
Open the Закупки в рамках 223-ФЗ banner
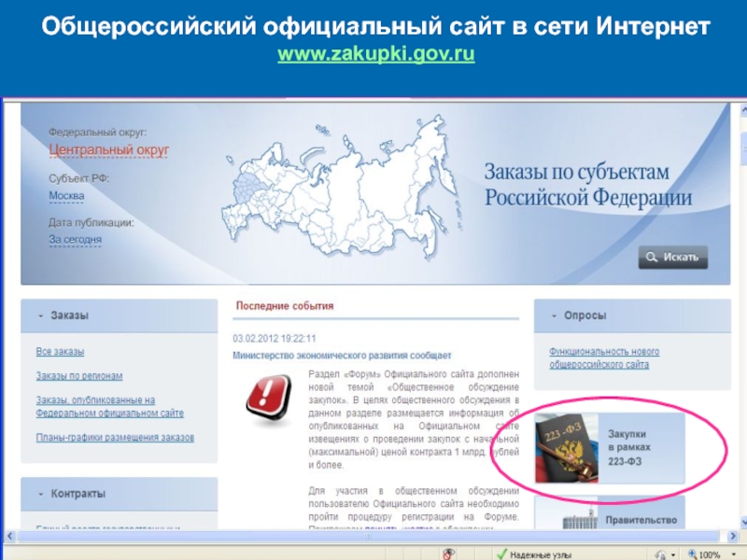[x=610, y=448]
